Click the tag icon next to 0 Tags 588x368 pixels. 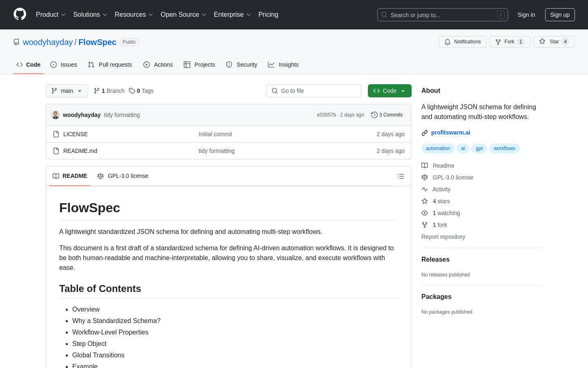pyautogui.click(x=132, y=91)
